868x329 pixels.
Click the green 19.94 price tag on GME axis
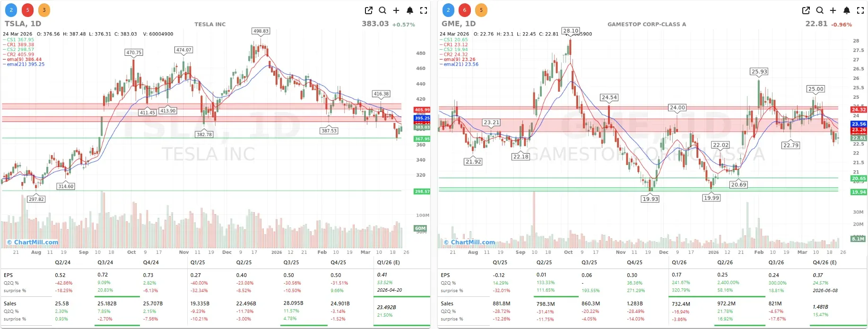click(859, 192)
